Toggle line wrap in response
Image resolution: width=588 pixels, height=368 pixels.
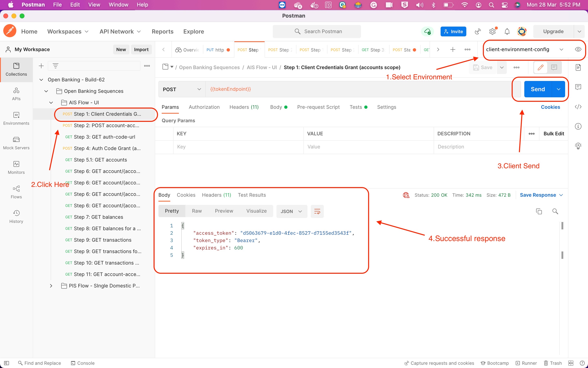click(x=317, y=211)
